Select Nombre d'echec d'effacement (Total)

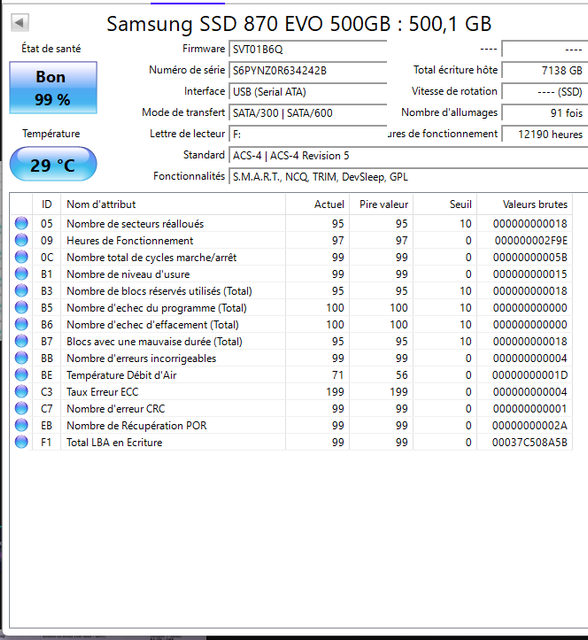[x=153, y=324]
